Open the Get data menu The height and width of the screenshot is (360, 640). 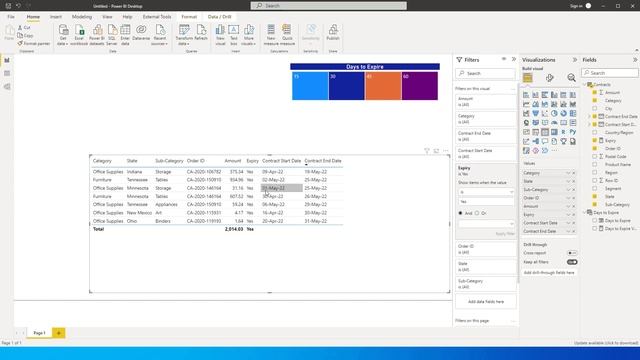tap(63, 35)
